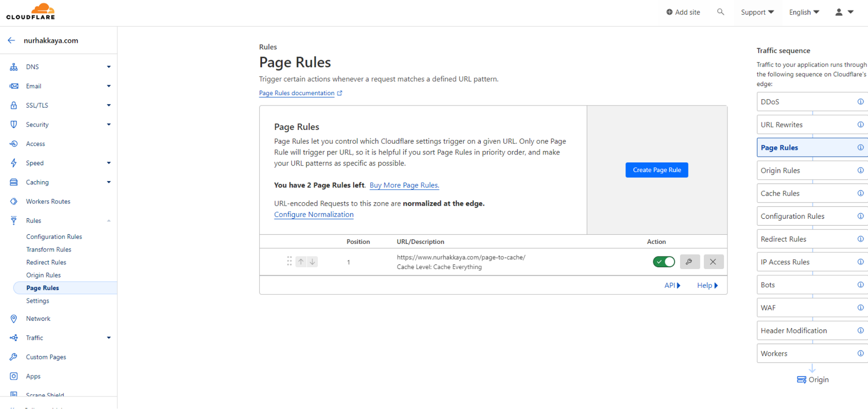
Task: Expand the Security sidebar section
Action: pyautogui.click(x=109, y=125)
